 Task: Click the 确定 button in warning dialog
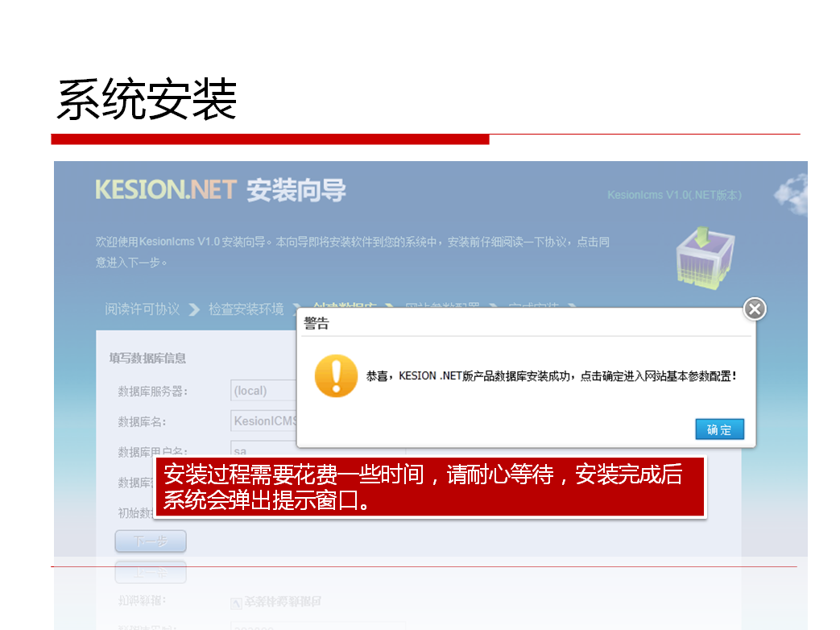719,429
